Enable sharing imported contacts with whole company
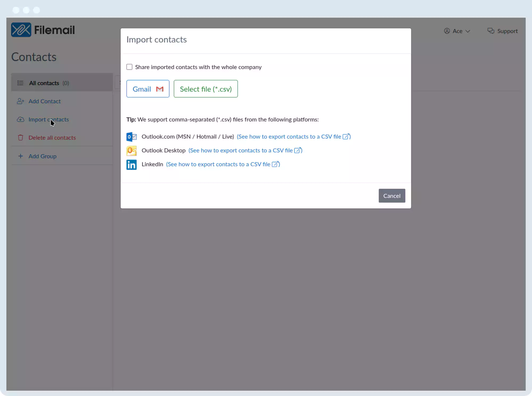Screen dimensions: 532x396 pos(129,67)
